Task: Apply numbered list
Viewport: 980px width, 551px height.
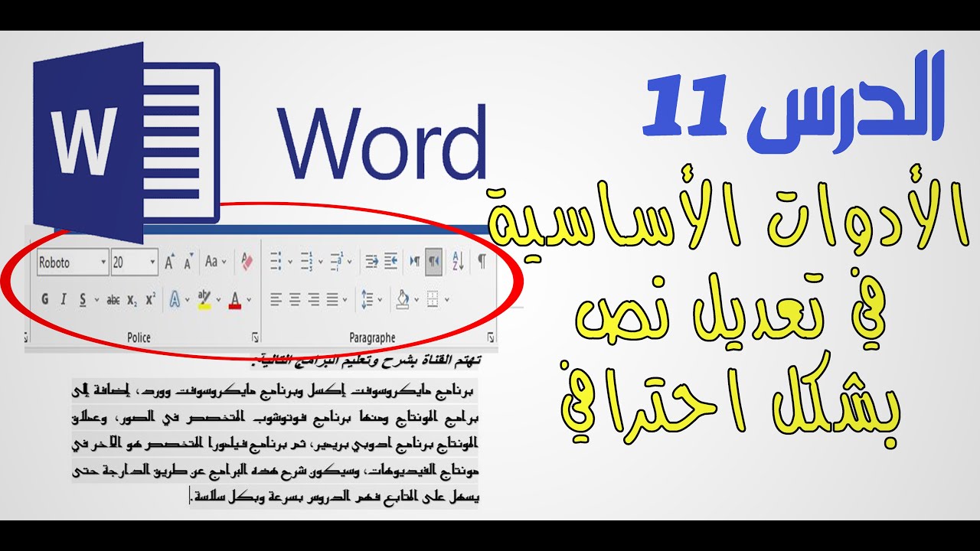Action: (306, 262)
